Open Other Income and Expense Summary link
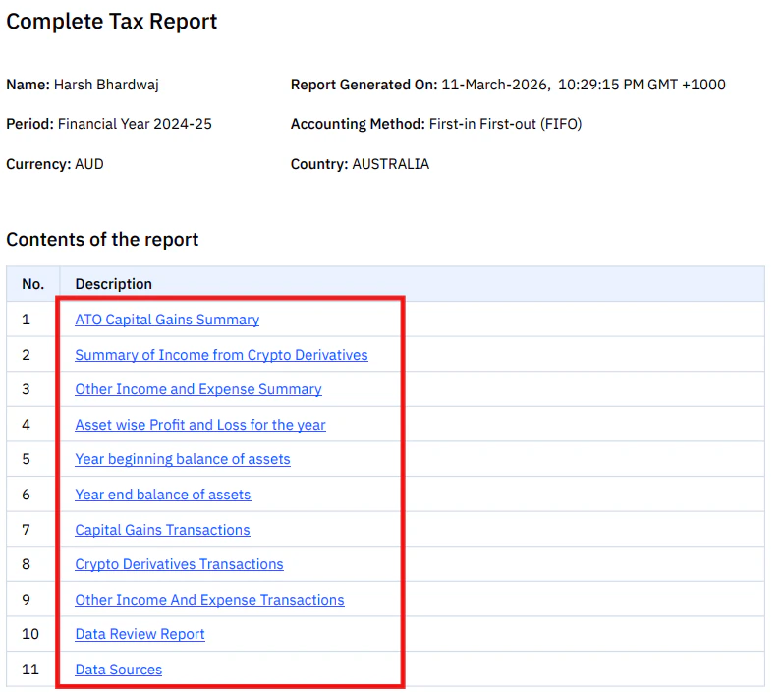 [198, 389]
